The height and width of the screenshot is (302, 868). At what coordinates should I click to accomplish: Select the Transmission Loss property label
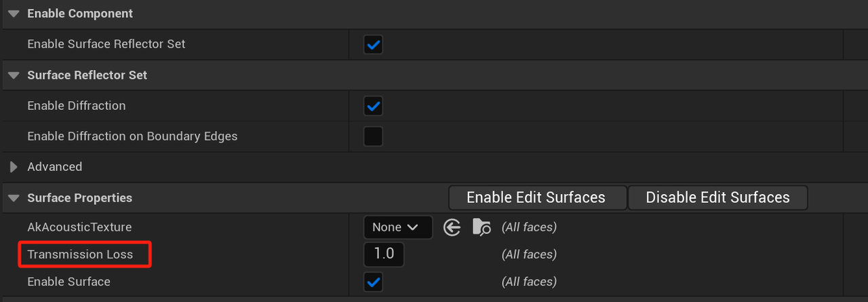80,254
